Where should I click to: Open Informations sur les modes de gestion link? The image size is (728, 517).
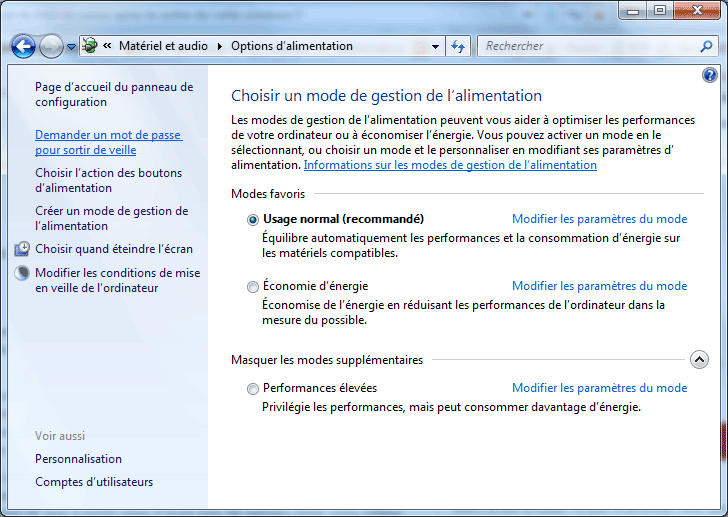(x=450, y=165)
